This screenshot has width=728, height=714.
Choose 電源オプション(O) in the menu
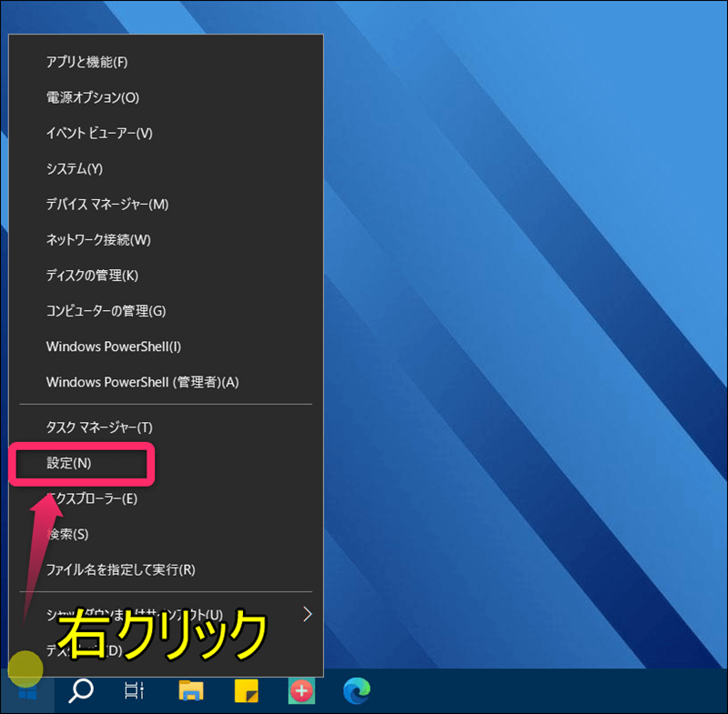pyautogui.click(x=93, y=97)
